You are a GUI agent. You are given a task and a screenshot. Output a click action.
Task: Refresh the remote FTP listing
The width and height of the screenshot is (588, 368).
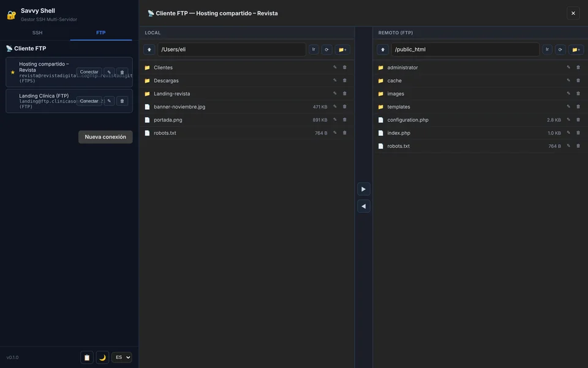560,50
